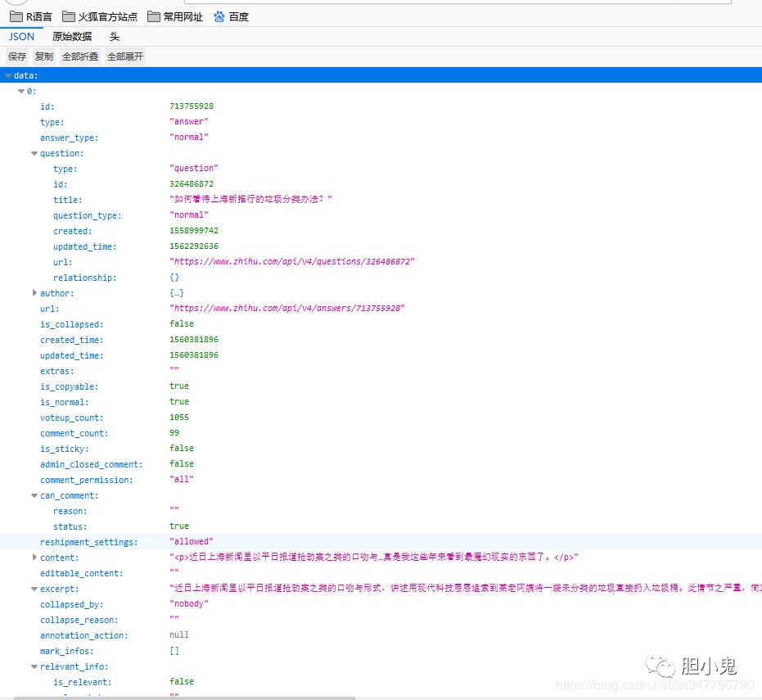The image size is (762, 700).
Task: Select the title value about 垃圾分类
Action: (x=250, y=199)
